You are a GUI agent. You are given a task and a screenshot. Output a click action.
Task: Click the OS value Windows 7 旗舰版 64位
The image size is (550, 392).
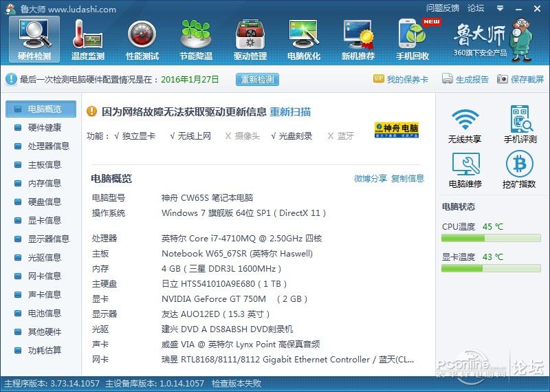(244, 213)
